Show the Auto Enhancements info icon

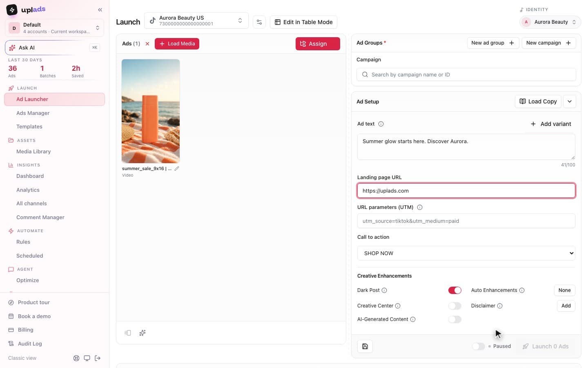tap(522, 290)
